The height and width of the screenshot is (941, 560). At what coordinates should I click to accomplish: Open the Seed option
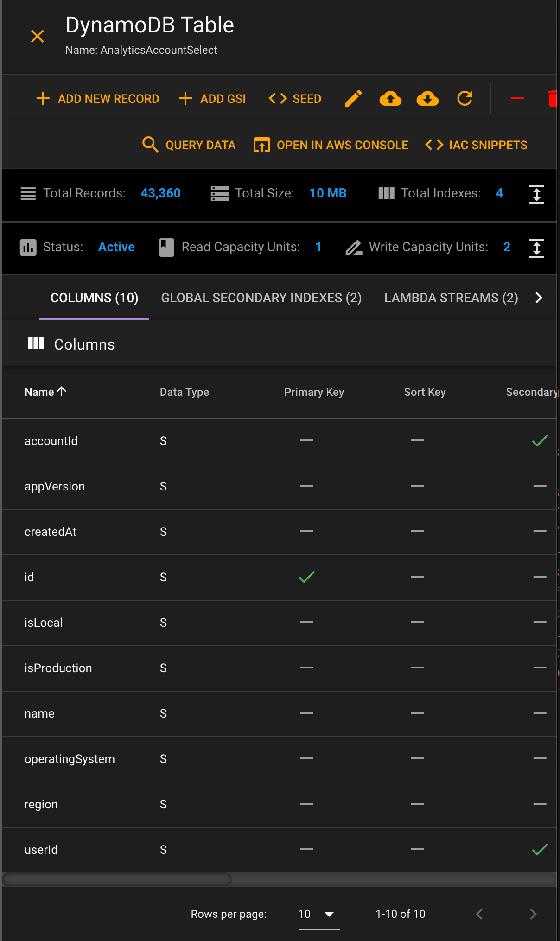click(295, 99)
